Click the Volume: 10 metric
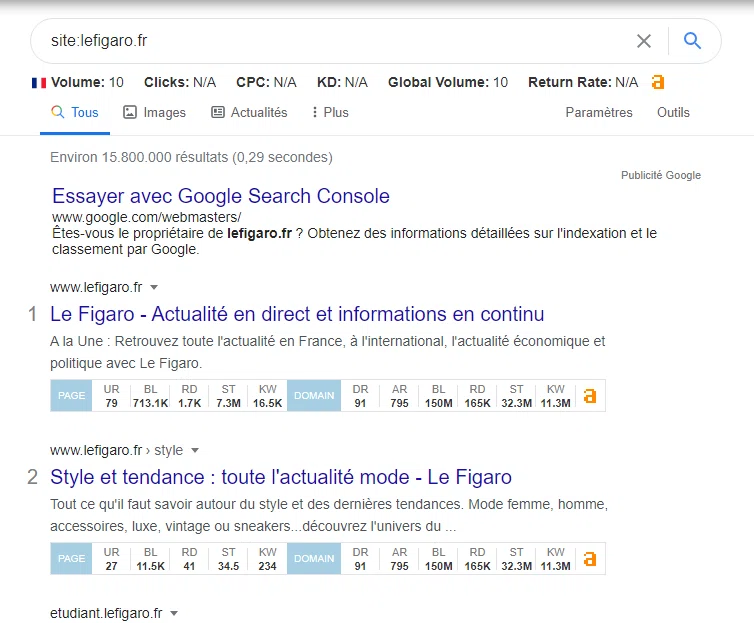Screen dimensions: 754x623 point(88,83)
